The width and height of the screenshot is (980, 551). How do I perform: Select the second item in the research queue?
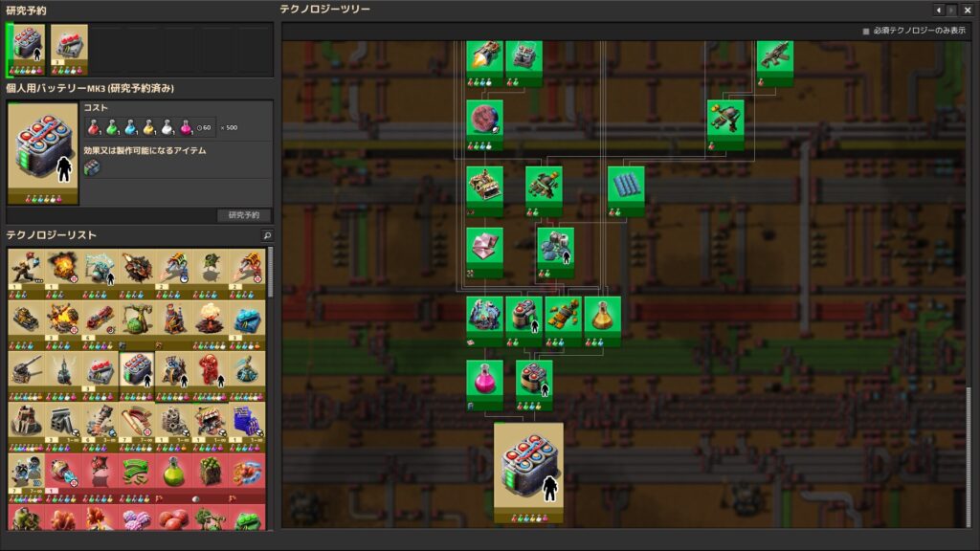(69, 49)
